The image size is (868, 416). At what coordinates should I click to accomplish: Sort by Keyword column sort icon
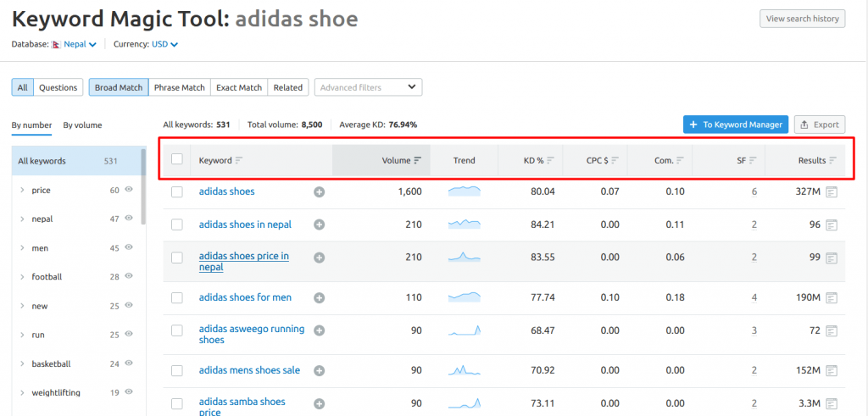click(239, 160)
